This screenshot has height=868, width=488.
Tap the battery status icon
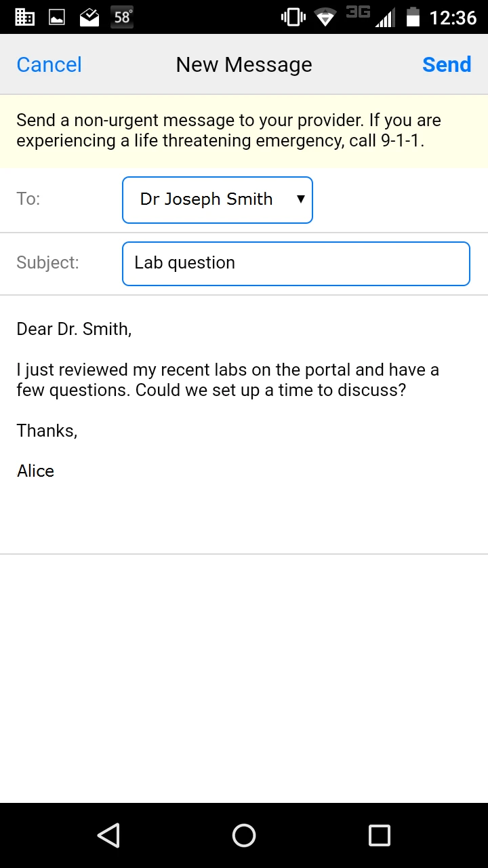click(413, 17)
